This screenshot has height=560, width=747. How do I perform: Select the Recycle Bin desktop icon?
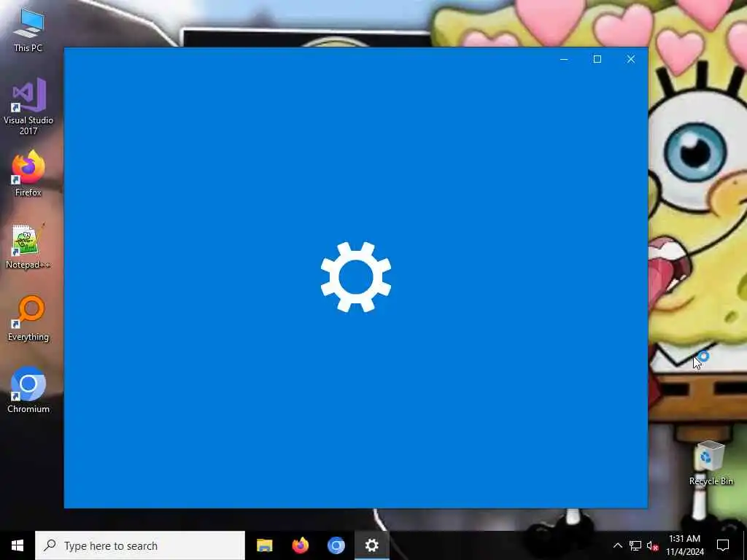(x=711, y=463)
